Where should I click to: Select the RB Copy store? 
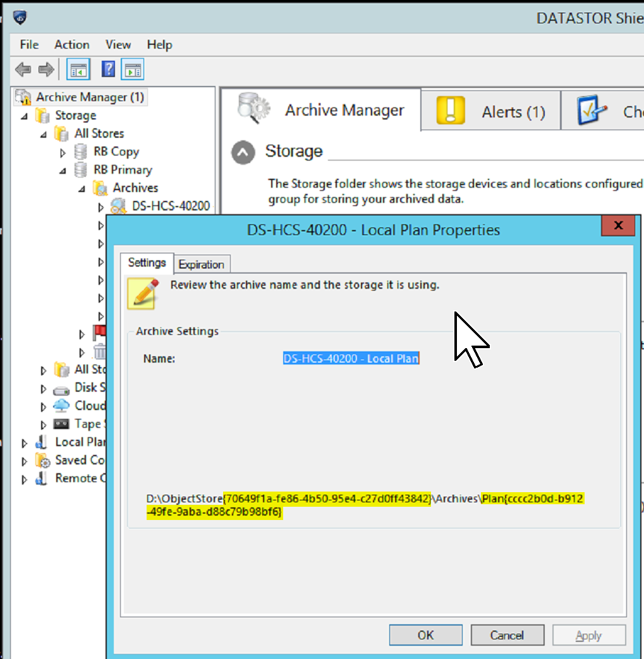coord(116,152)
